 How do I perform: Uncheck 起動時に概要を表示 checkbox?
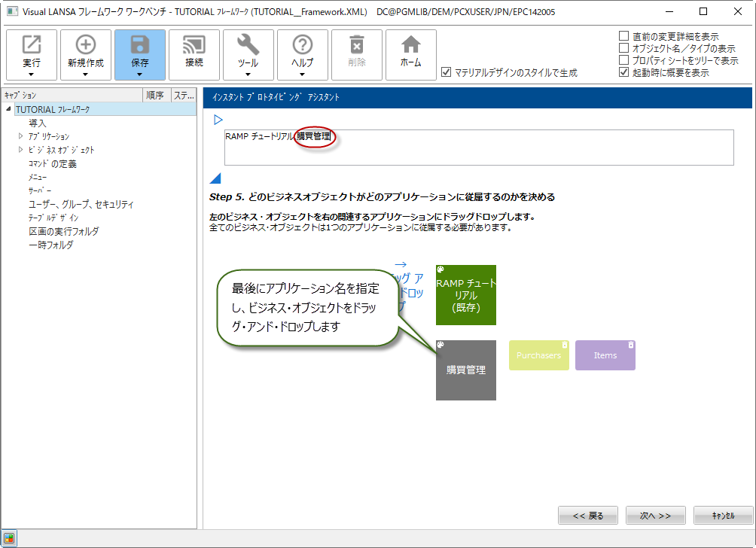(x=623, y=72)
